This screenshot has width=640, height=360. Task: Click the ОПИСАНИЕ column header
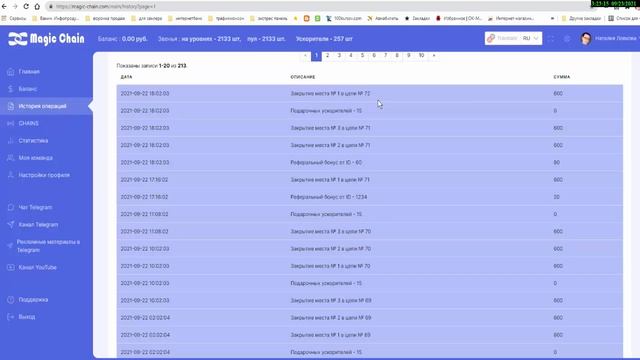(303, 77)
